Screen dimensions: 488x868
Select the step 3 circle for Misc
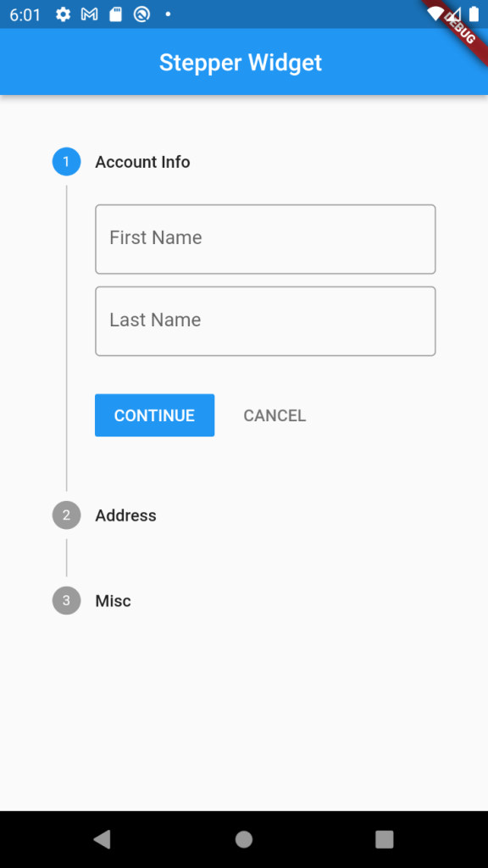[x=66, y=600]
